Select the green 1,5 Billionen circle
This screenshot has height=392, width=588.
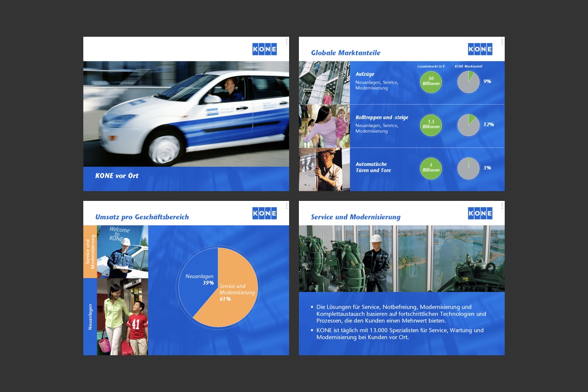[431, 124]
